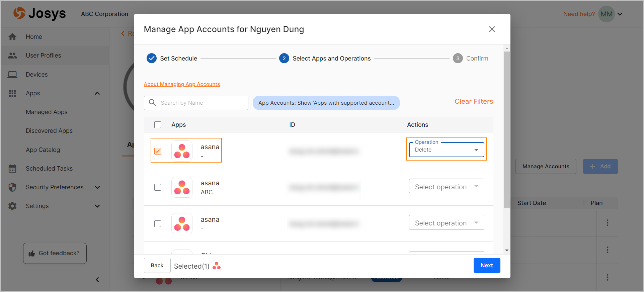Click the MM user avatar
Image resolution: width=644 pixels, height=292 pixels.
607,14
